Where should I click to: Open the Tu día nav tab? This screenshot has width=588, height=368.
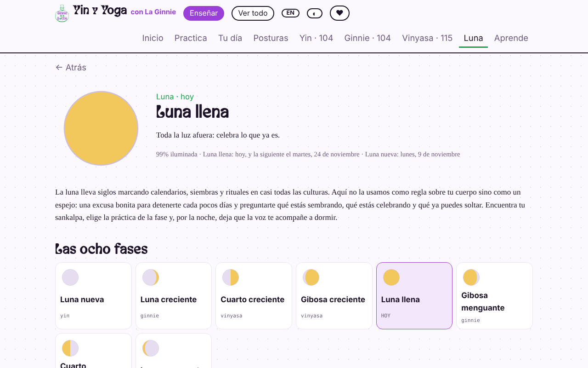[230, 38]
